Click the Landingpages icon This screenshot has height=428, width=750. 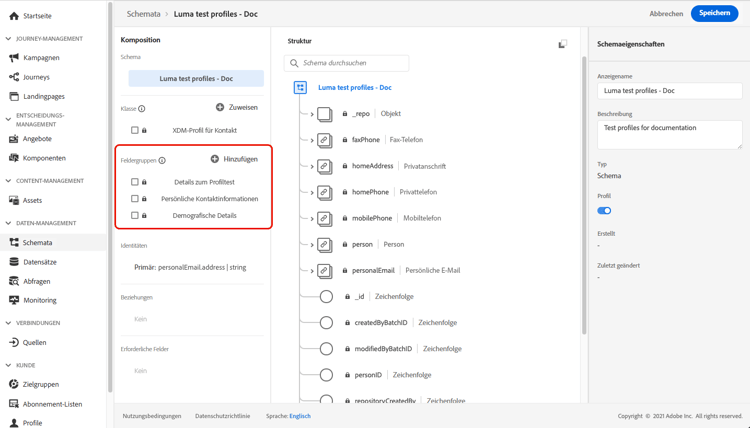tap(14, 97)
